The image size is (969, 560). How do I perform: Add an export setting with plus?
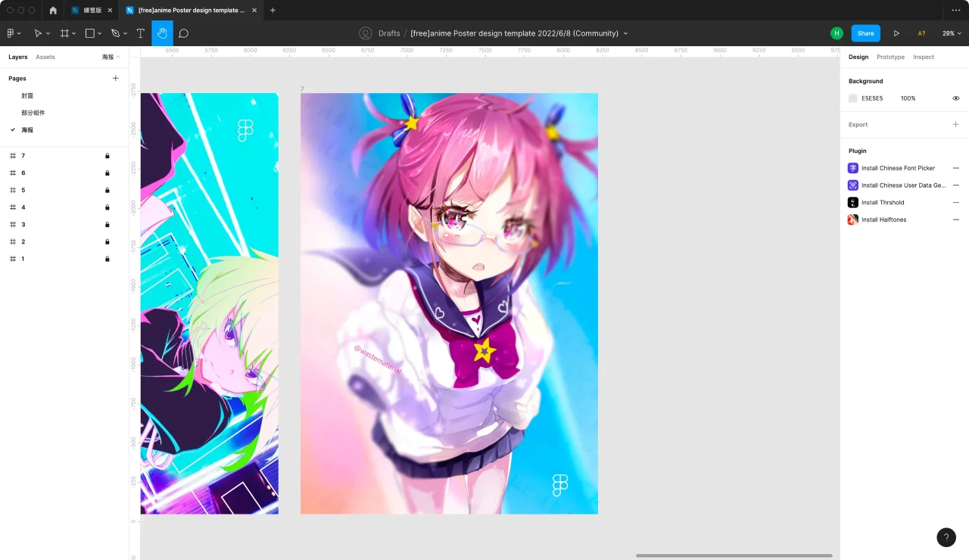coord(955,124)
